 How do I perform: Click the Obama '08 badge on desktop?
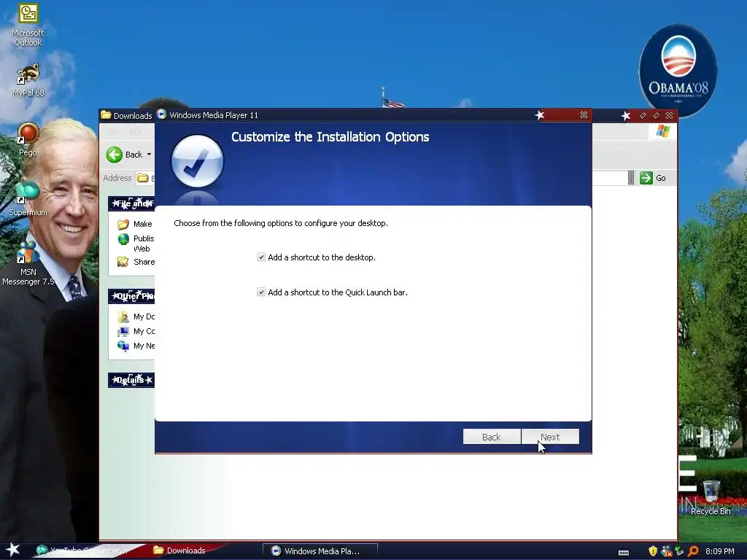(x=678, y=71)
